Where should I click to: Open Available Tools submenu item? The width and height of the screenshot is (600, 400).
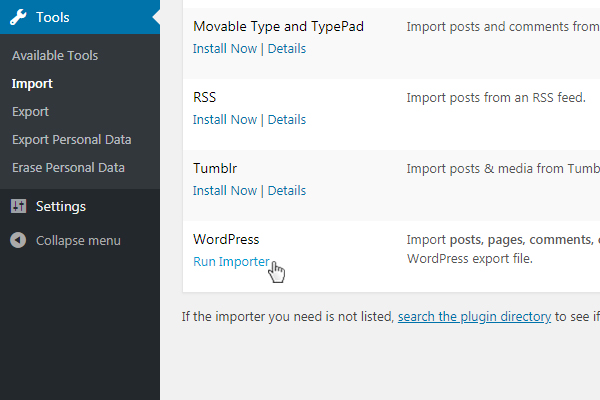[x=55, y=56]
